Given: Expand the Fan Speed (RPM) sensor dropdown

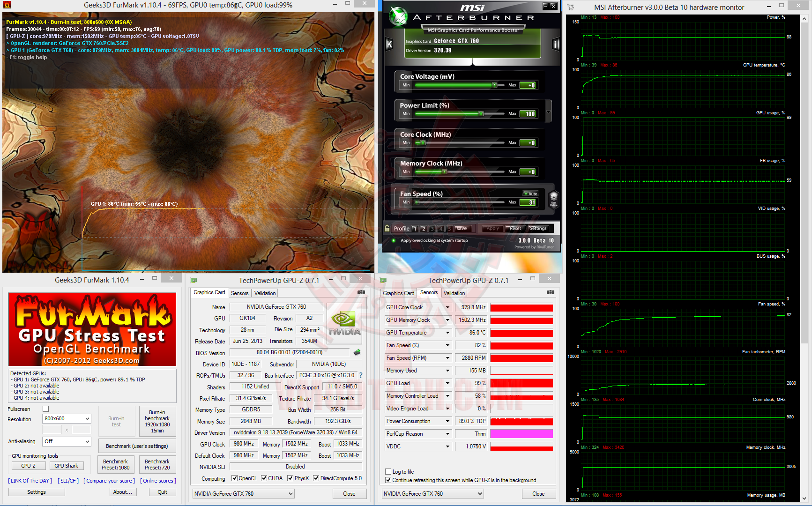Looking at the screenshot, I should click(447, 358).
